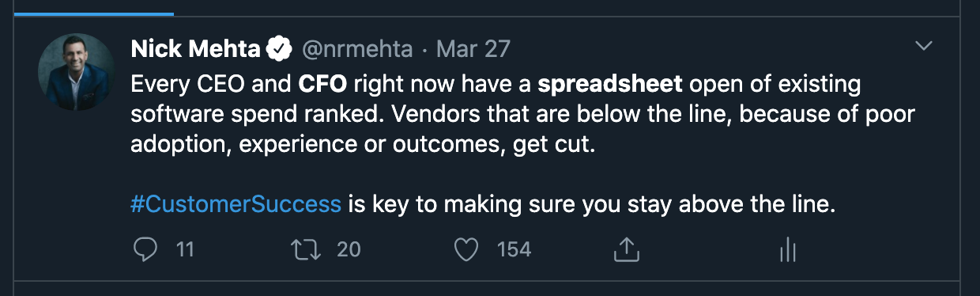Image resolution: width=980 pixels, height=296 pixels.
Task: Open Nick Mehta's profile name link
Action: click(196, 49)
